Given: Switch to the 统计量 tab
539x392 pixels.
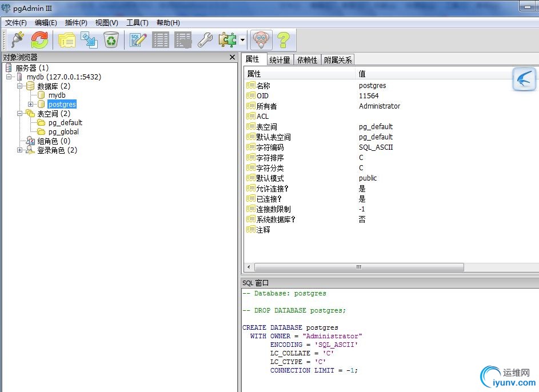Looking at the screenshot, I should click(x=280, y=60).
